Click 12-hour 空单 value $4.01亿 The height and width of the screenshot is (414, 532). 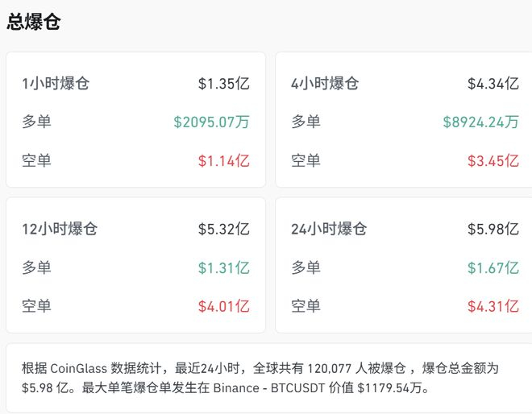pyautogui.click(x=224, y=306)
